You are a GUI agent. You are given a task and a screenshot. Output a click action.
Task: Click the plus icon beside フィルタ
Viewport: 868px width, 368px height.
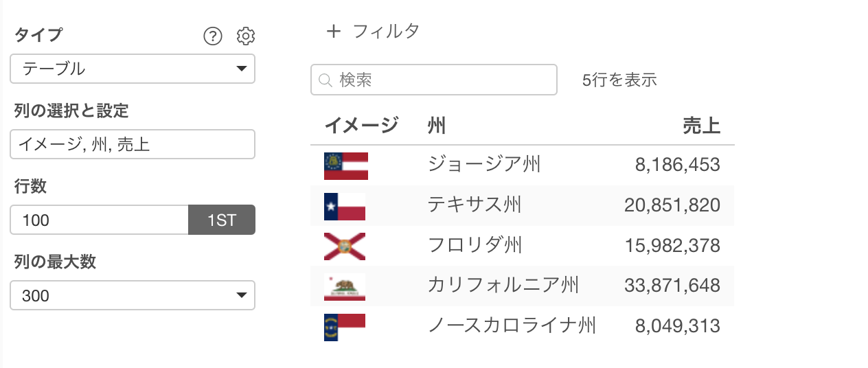[x=333, y=31]
